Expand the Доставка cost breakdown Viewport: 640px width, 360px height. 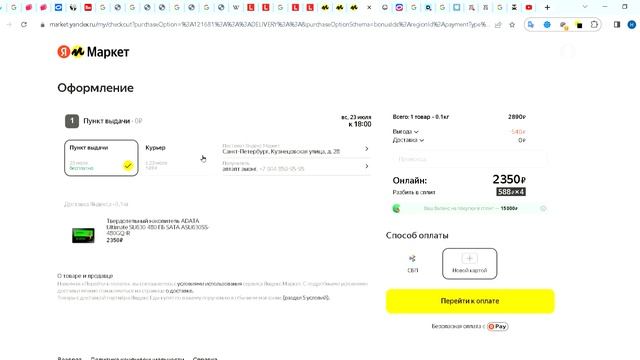(x=408, y=140)
